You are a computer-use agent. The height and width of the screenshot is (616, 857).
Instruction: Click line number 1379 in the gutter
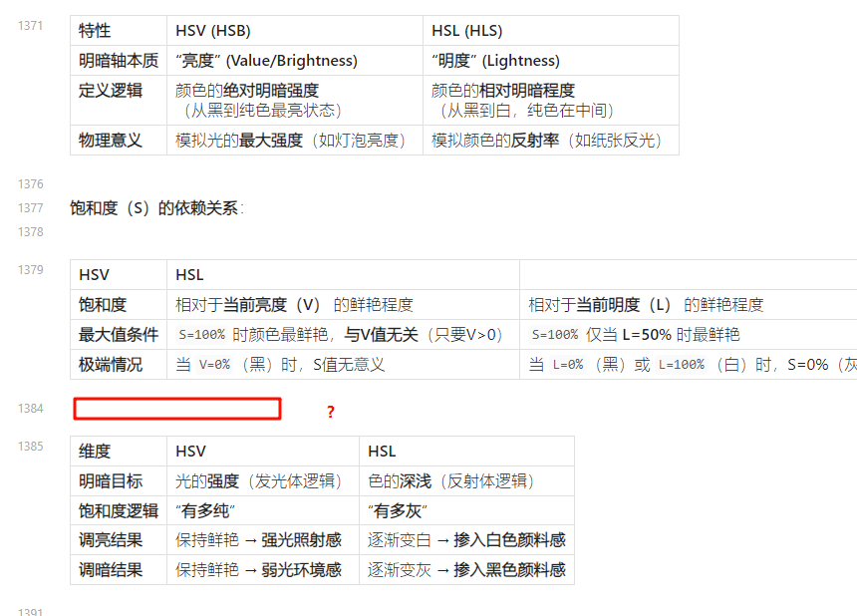pos(30,270)
